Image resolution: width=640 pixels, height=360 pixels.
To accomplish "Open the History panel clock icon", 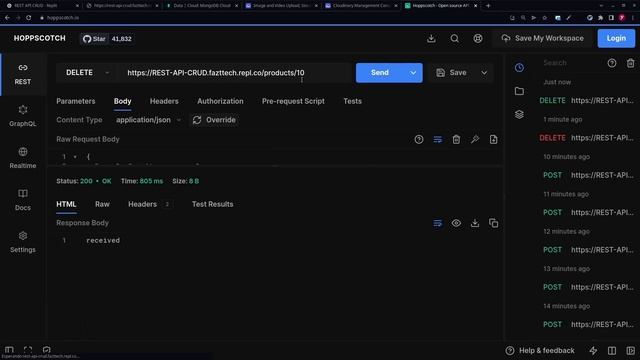I will [519, 68].
